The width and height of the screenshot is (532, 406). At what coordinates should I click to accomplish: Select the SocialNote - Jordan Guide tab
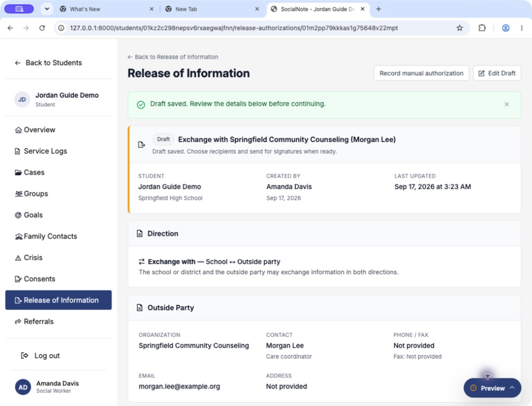317,9
